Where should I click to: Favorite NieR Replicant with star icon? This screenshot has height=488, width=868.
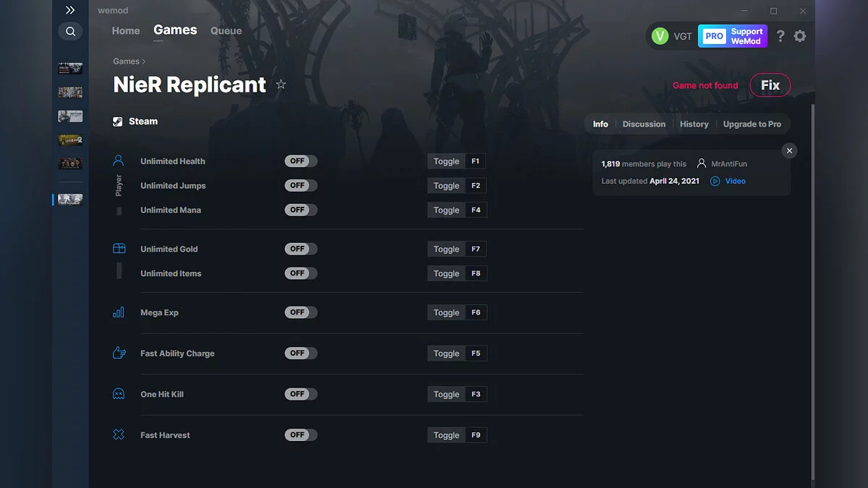click(x=281, y=85)
